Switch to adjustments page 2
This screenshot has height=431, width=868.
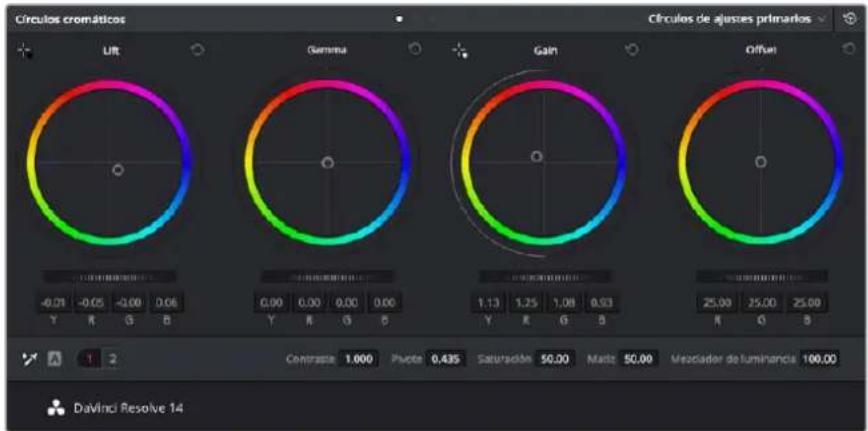112,359
